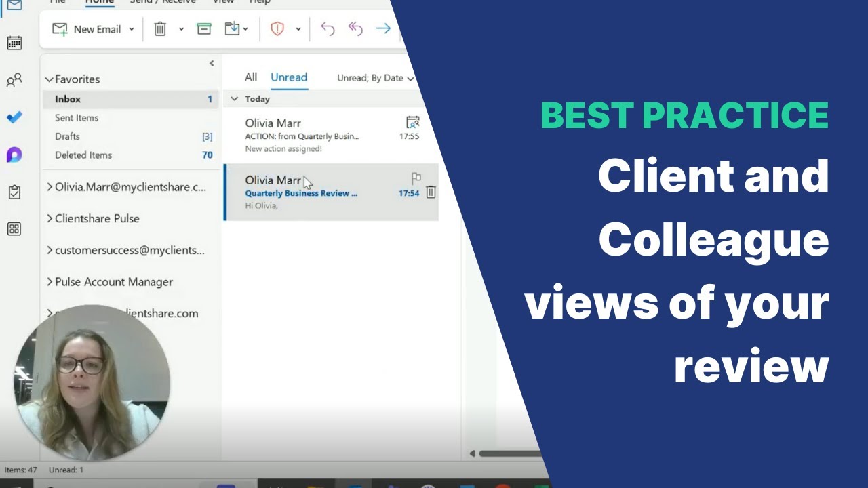Open People contacts in sidebar
The height and width of the screenshot is (488, 868).
click(14, 81)
